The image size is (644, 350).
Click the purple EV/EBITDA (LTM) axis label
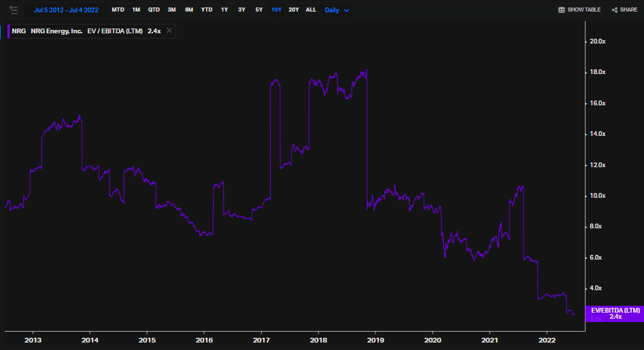pyautogui.click(x=615, y=313)
